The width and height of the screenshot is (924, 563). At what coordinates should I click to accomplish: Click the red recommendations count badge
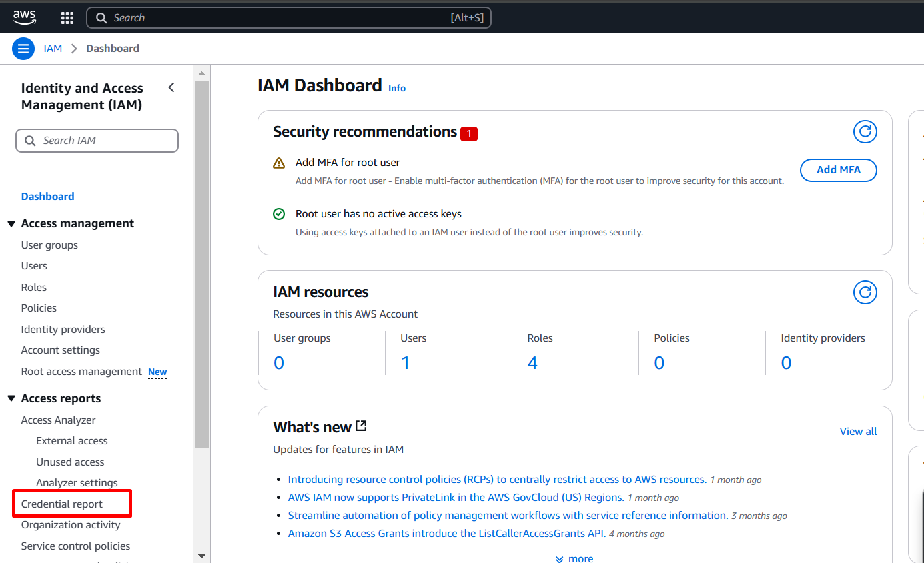pos(468,134)
